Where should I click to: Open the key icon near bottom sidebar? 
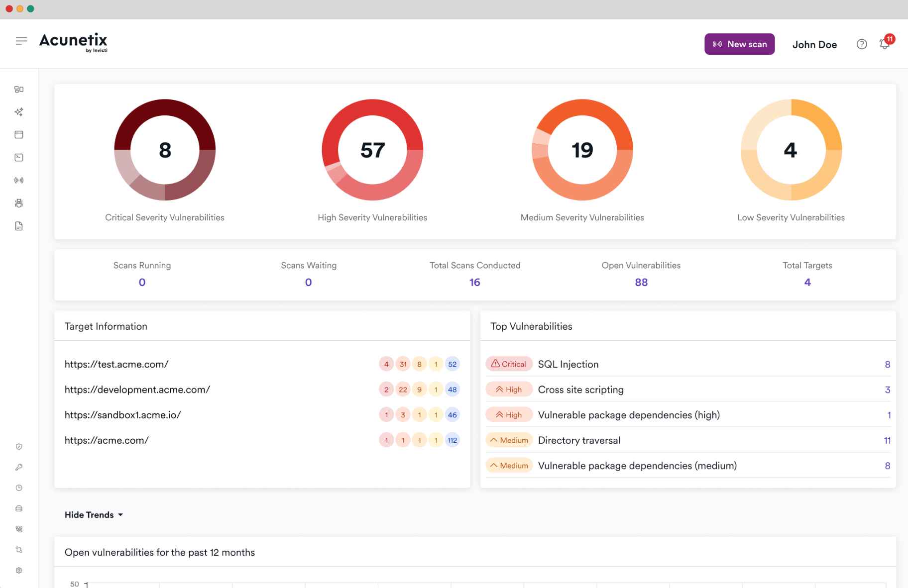[19, 467]
